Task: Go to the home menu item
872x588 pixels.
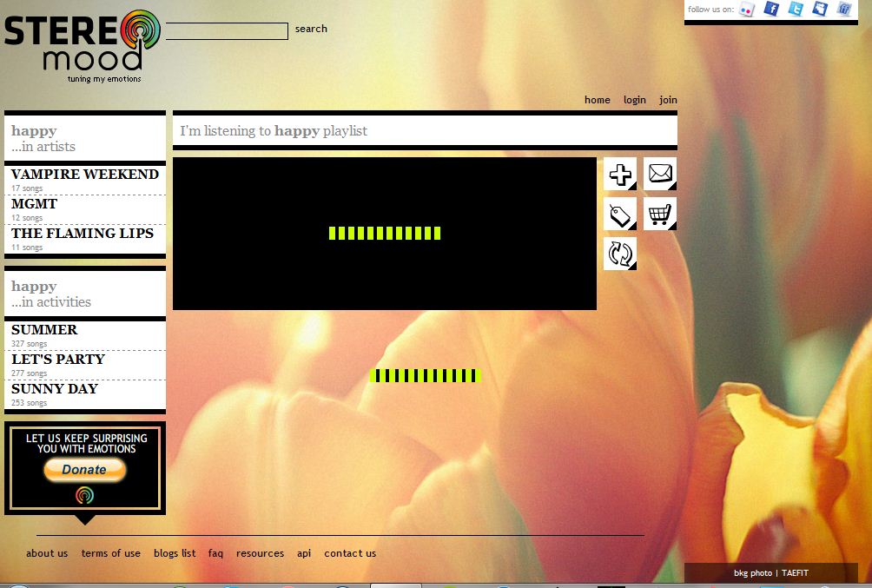Action: 597,100
